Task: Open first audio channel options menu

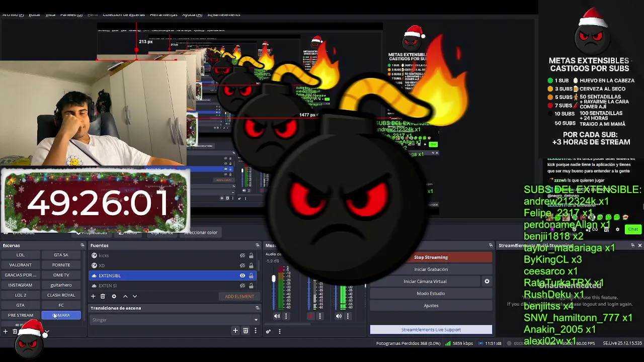Action: tap(286, 316)
